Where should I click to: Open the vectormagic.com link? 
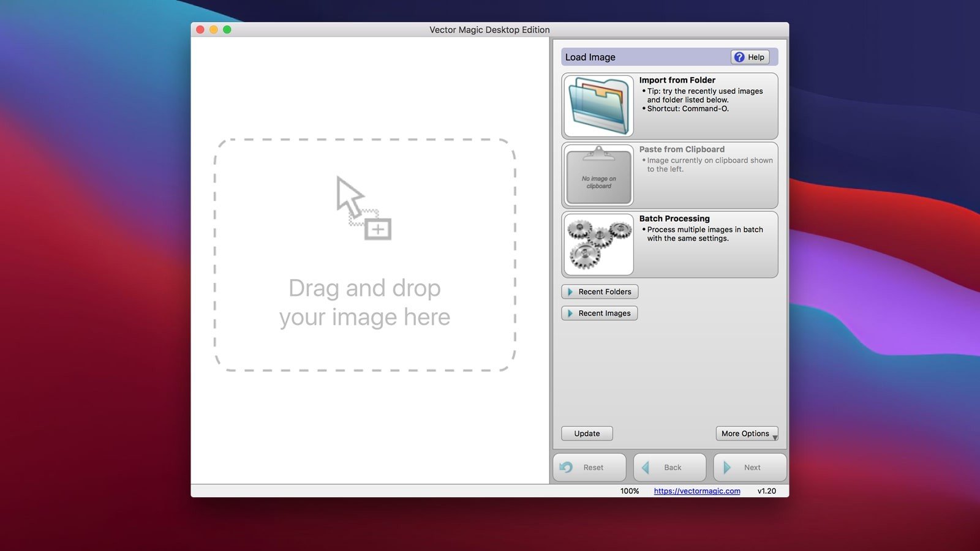(696, 491)
